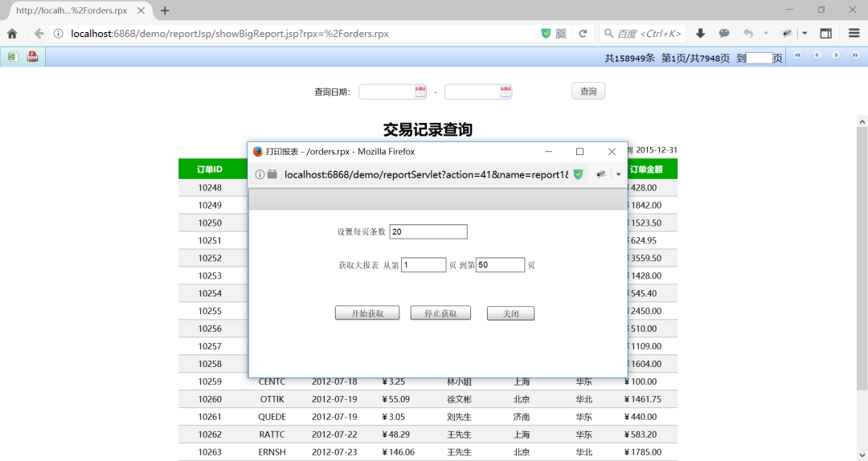
Task: Export report to Excel icon
Action: (x=12, y=56)
